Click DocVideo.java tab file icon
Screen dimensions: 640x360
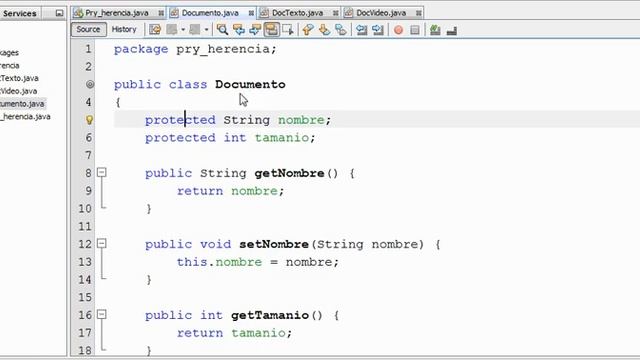click(x=349, y=13)
